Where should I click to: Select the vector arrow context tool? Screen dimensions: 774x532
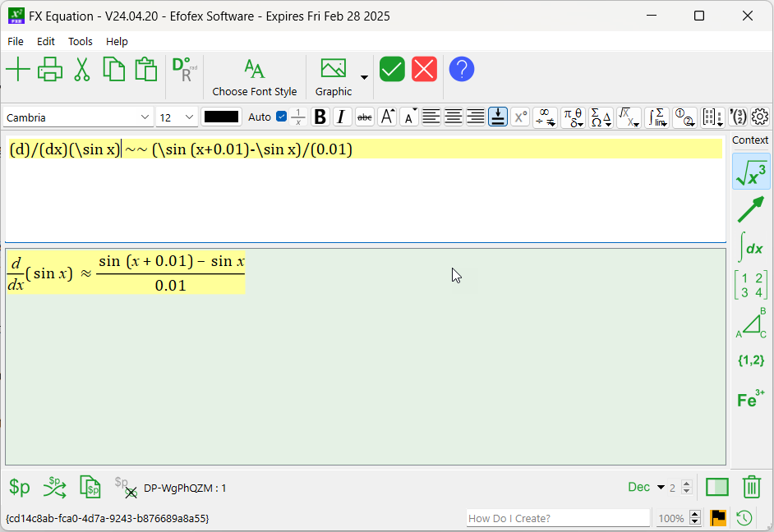[x=751, y=209]
